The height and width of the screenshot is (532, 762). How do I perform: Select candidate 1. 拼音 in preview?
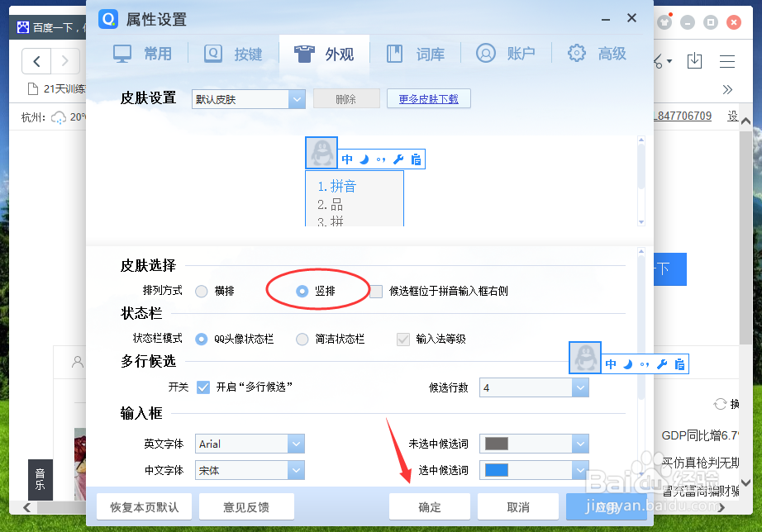tap(336, 186)
